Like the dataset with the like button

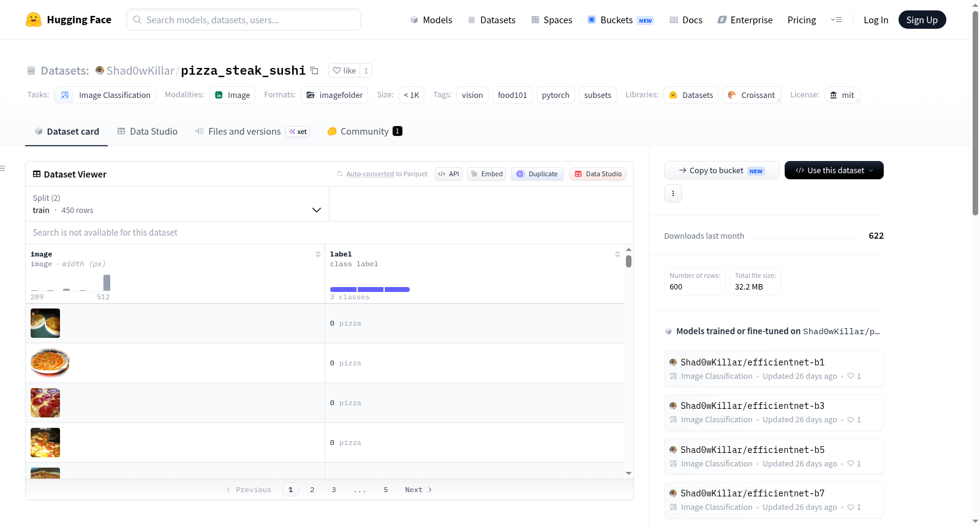pos(344,70)
